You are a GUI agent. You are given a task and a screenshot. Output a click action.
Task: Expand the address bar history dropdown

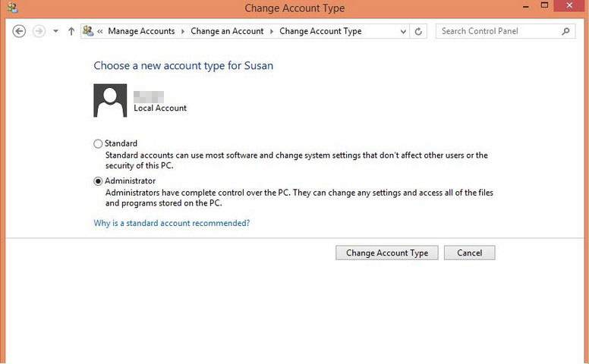[403, 32]
